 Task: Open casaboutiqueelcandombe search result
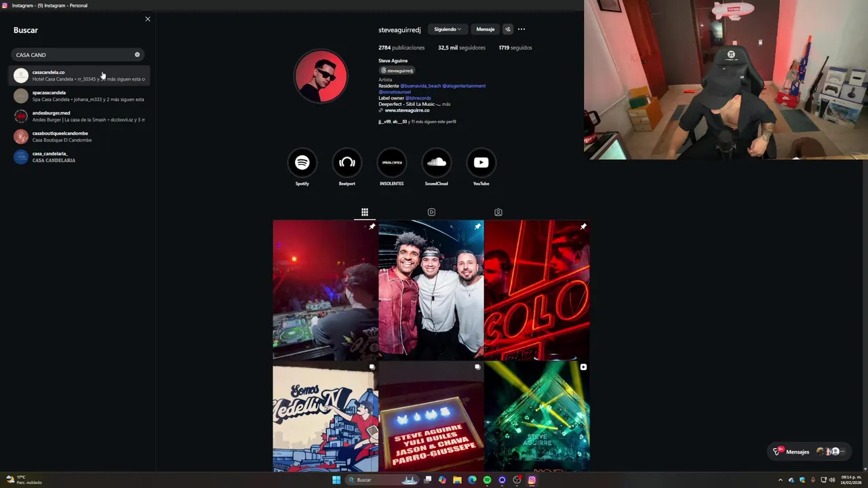(x=80, y=136)
